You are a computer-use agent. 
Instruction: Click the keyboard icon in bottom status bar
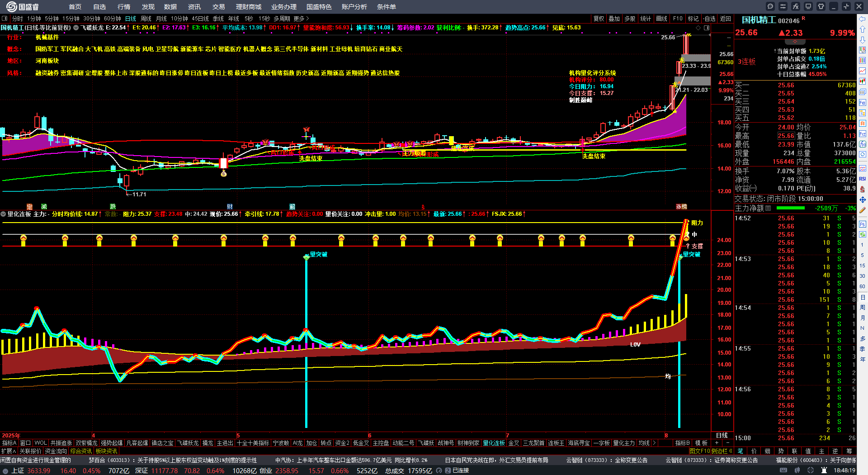click(x=783, y=470)
